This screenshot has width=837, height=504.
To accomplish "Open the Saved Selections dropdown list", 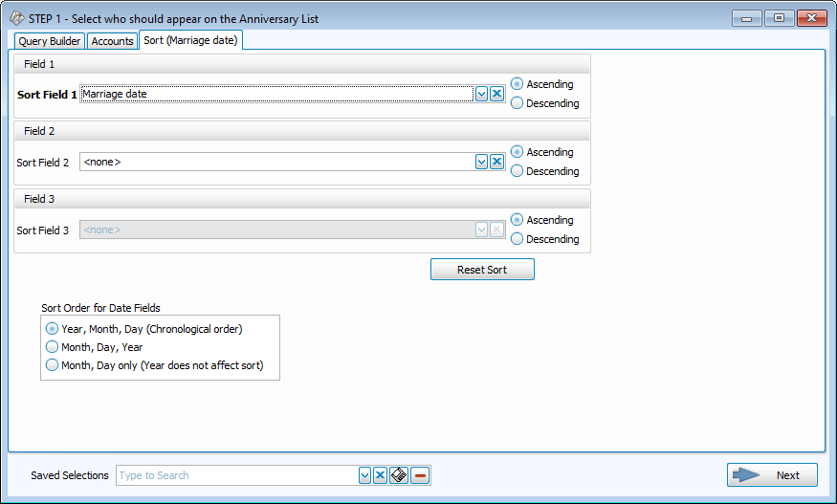I will (364, 475).
